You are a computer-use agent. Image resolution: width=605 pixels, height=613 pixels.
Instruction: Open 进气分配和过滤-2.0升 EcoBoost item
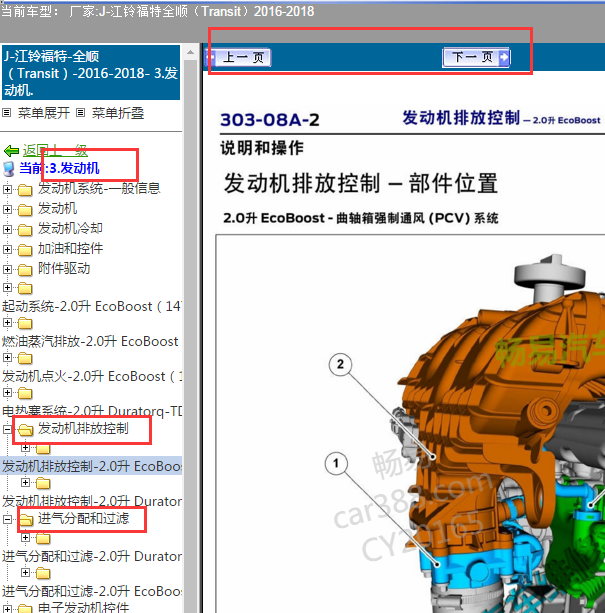click(91, 591)
